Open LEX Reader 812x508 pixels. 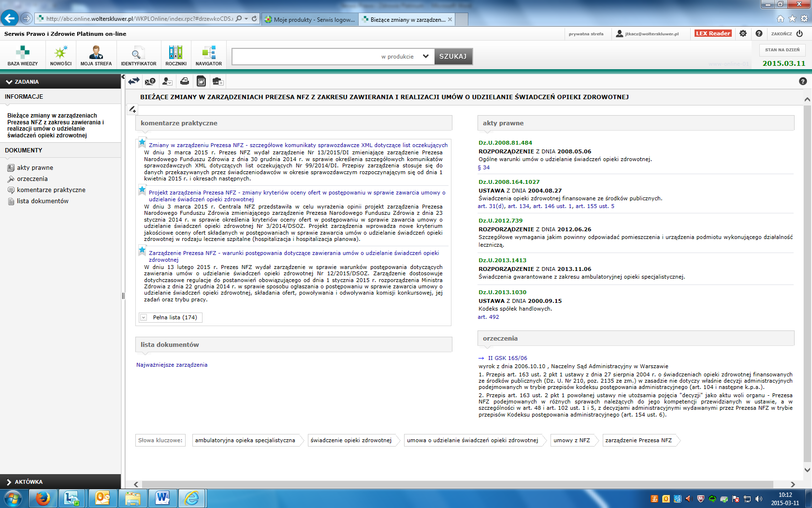713,33
